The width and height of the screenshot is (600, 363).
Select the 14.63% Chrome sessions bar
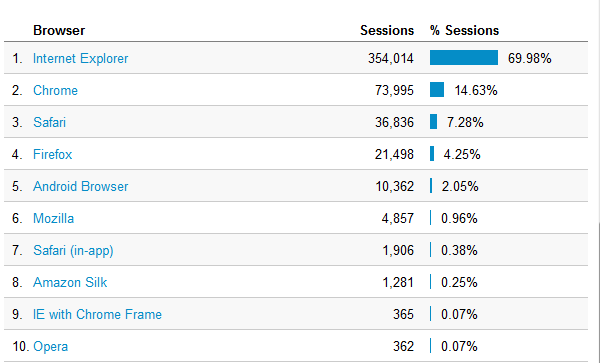(437, 90)
